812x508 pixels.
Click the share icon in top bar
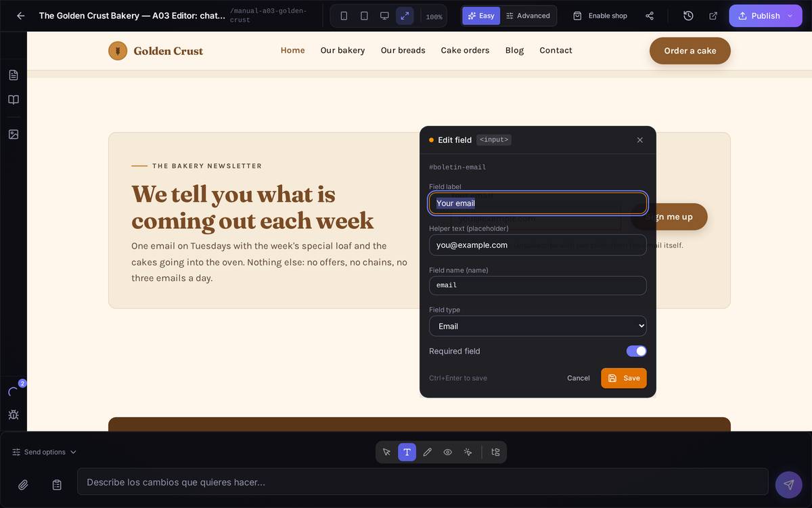tap(650, 16)
